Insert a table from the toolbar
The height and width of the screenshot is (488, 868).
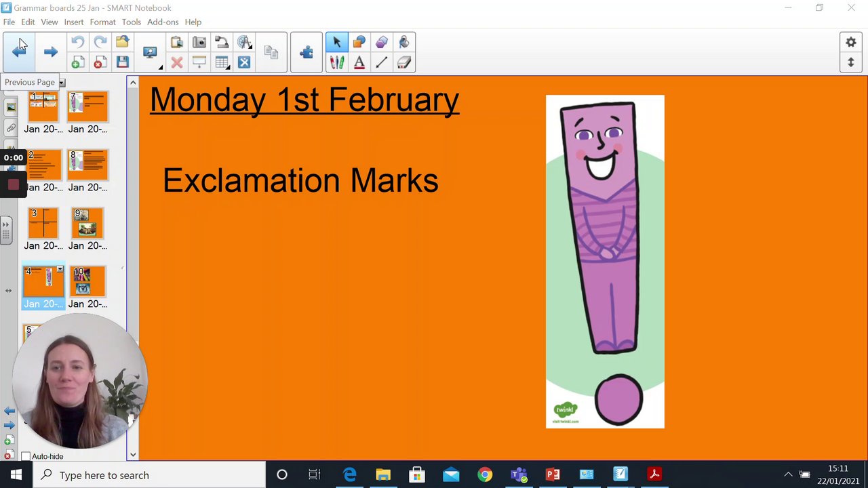pyautogui.click(x=222, y=62)
